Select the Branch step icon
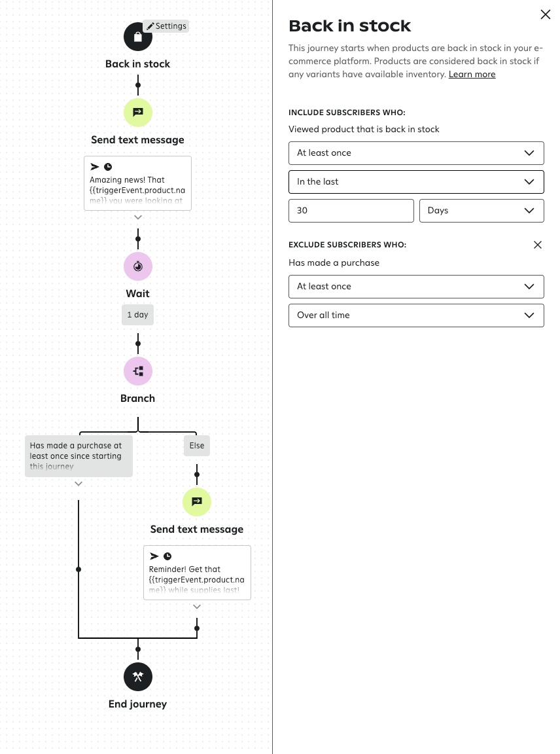The width and height of the screenshot is (560, 754). tap(137, 371)
